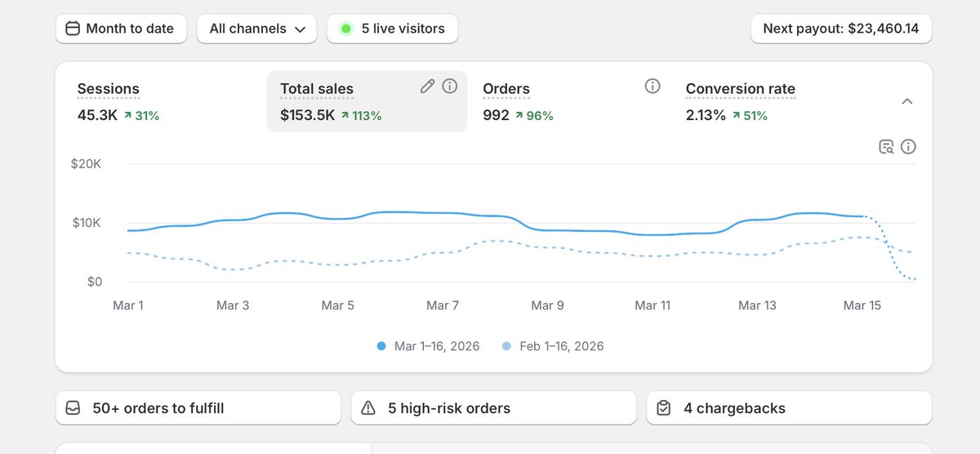Open the view report icon above chart
Screen dimensions: 980x454
pyautogui.click(x=886, y=147)
